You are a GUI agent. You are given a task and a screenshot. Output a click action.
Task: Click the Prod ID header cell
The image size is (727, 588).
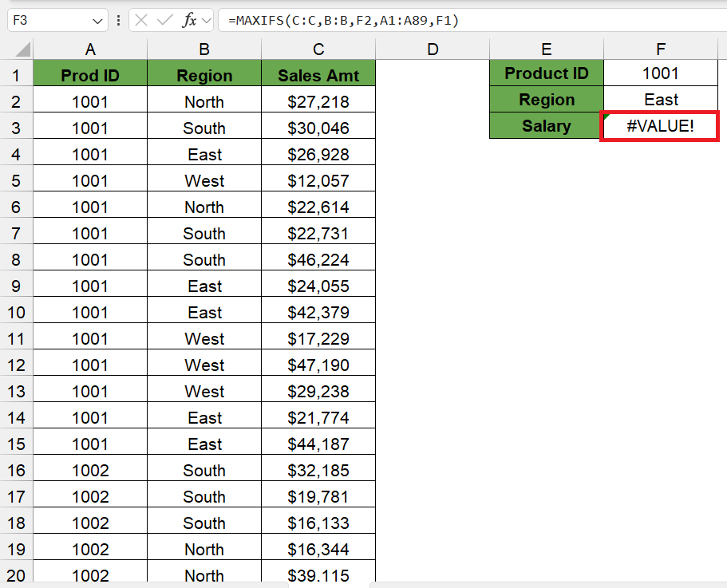pos(90,73)
